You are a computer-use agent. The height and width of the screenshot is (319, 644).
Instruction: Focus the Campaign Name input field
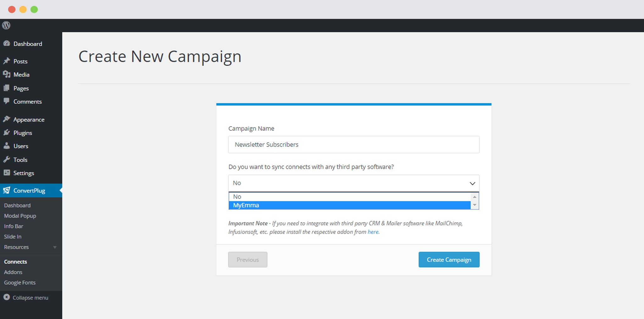click(x=354, y=145)
